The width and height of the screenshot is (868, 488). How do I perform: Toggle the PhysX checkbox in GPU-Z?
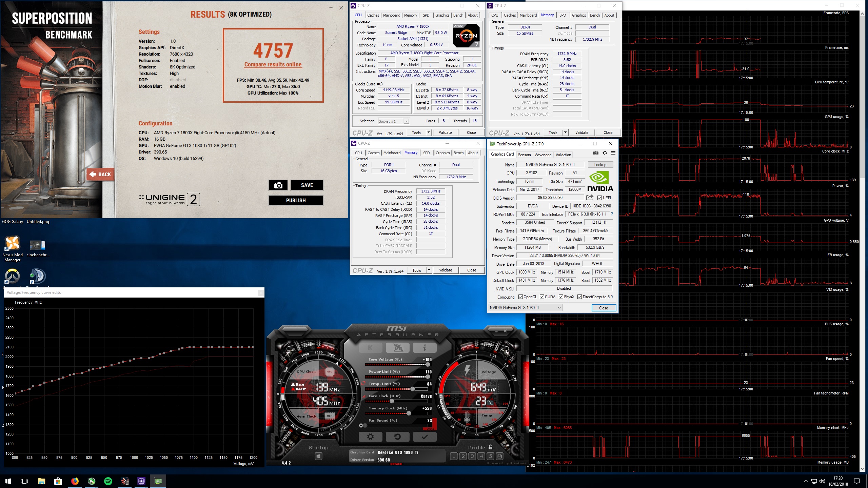click(x=561, y=297)
